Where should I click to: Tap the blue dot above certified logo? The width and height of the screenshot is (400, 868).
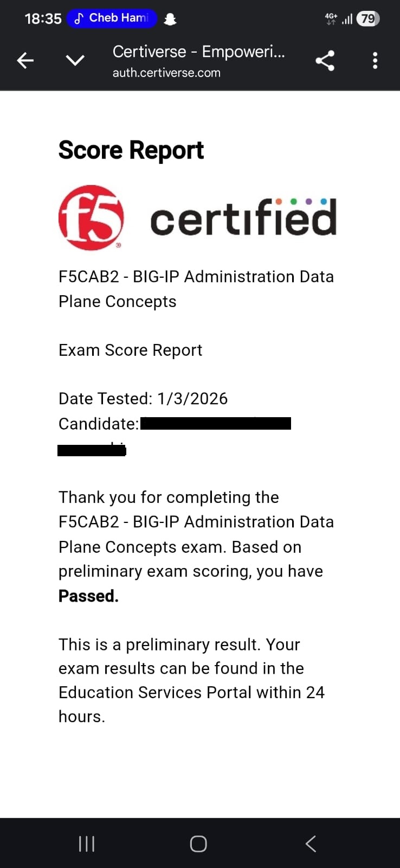tap(324, 201)
